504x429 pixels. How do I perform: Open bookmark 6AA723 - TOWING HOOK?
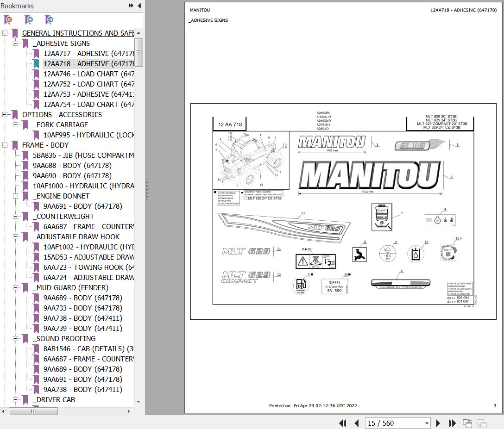(x=88, y=267)
